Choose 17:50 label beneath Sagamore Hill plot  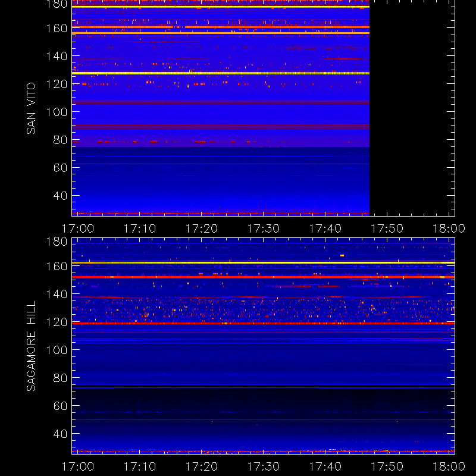(x=387, y=466)
